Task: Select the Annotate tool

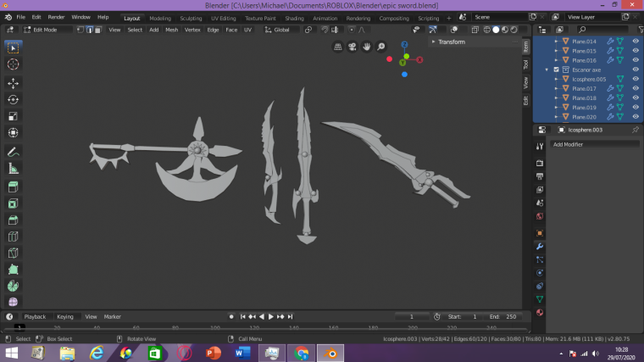Action: point(13,152)
